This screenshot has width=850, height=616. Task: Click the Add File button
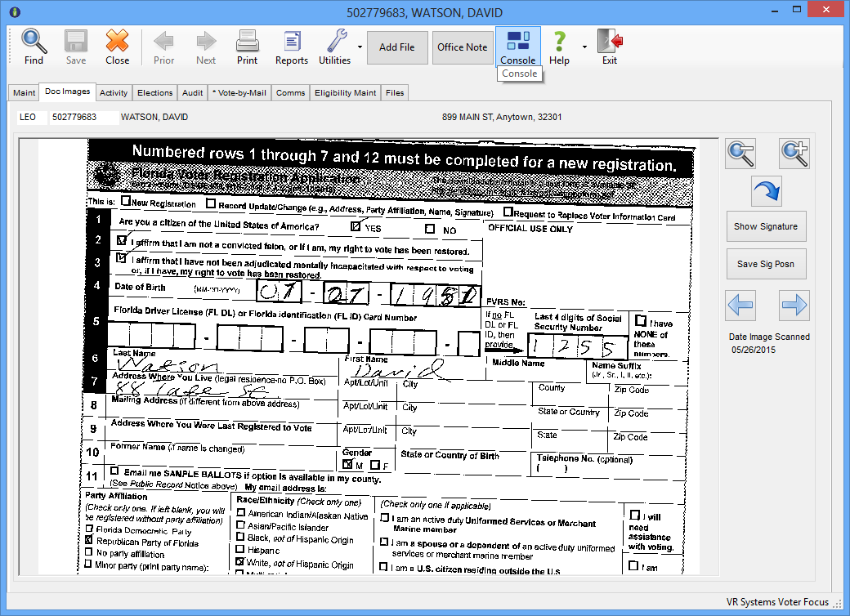(x=397, y=47)
